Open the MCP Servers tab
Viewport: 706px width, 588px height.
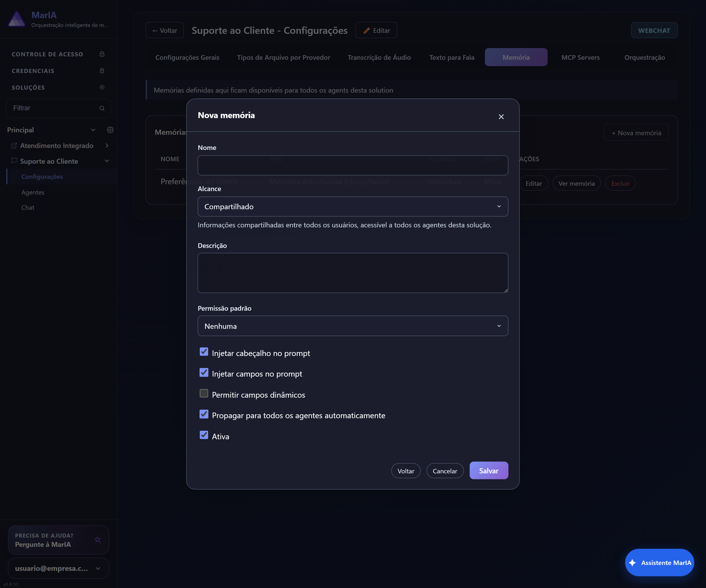[580, 58]
